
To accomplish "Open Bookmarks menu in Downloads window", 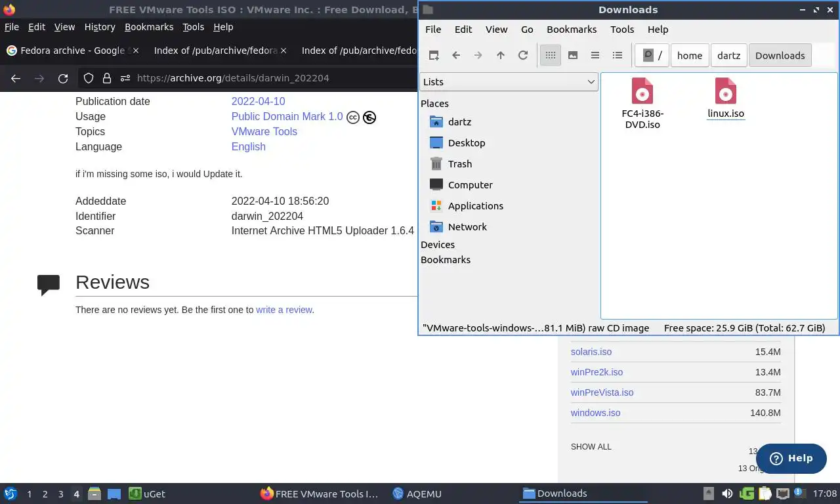I will coord(572,30).
